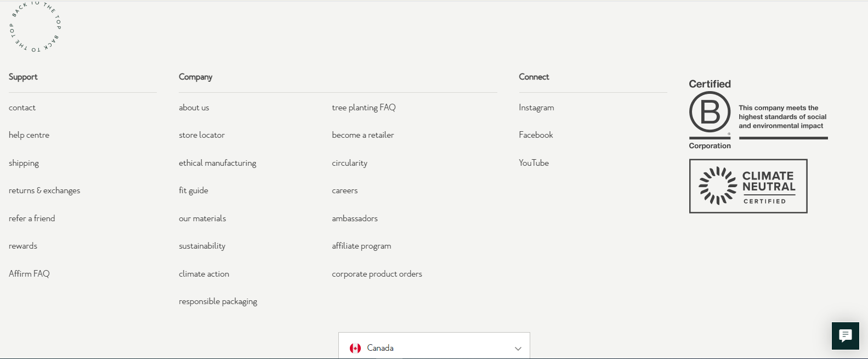Screen dimensions: 868x359
Task: Open the contact link
Action: (x=22, y=108)
